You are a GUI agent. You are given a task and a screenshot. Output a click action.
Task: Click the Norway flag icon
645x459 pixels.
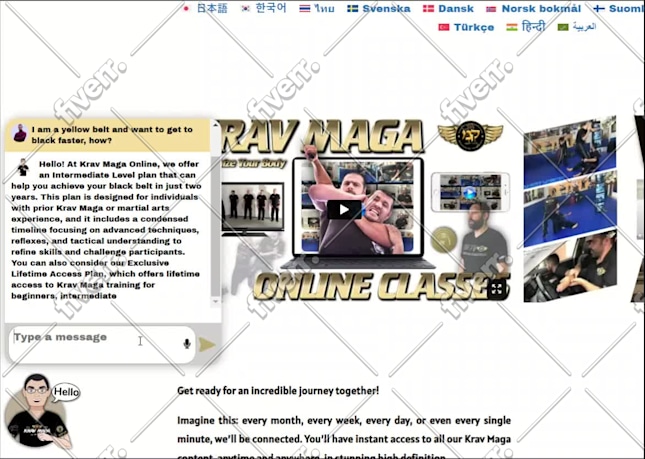[491, 9]
